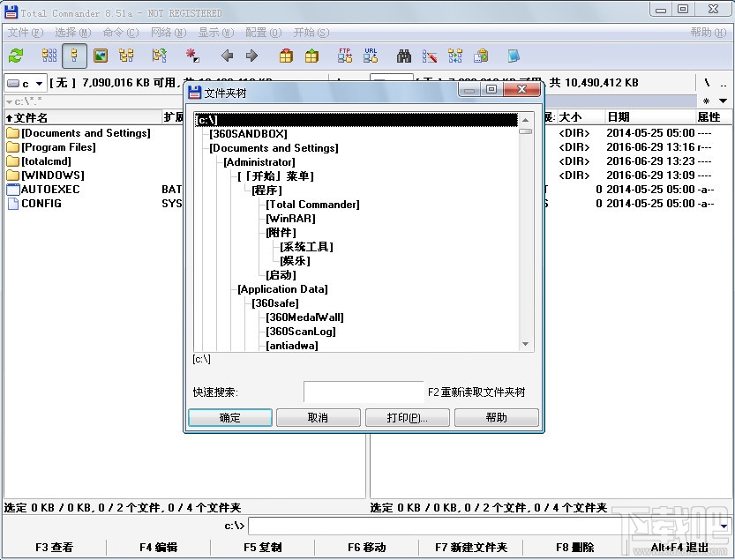Click the F4 编辑 function button
The height and width of the screenshot is (560, 735).
pos(159,547)
